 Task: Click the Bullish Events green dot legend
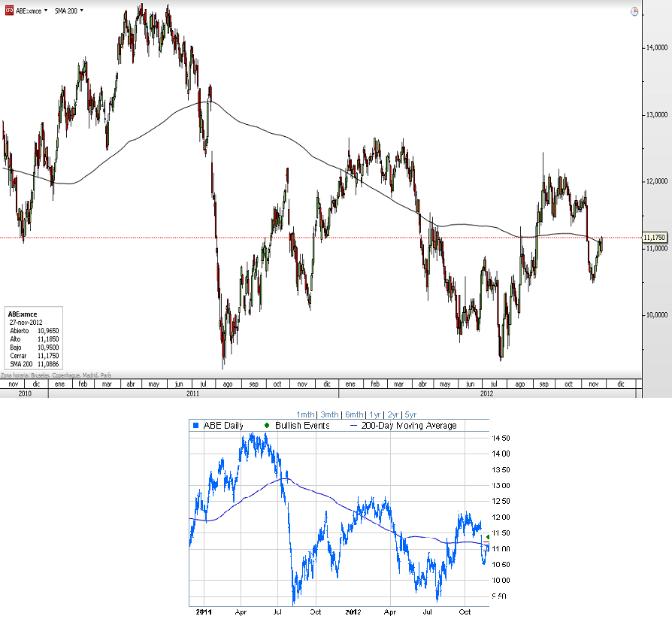click(267, 426)
